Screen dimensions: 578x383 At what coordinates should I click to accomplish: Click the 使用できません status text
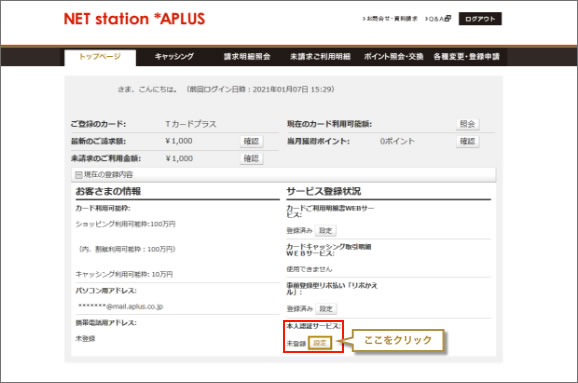[x=309, y=269]
